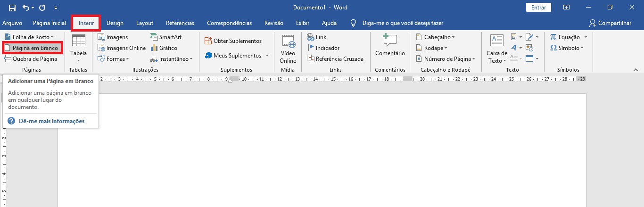Open the Formas shapes dropdown
Viewport: 644px width, 207px height.
tap(114, 59)
